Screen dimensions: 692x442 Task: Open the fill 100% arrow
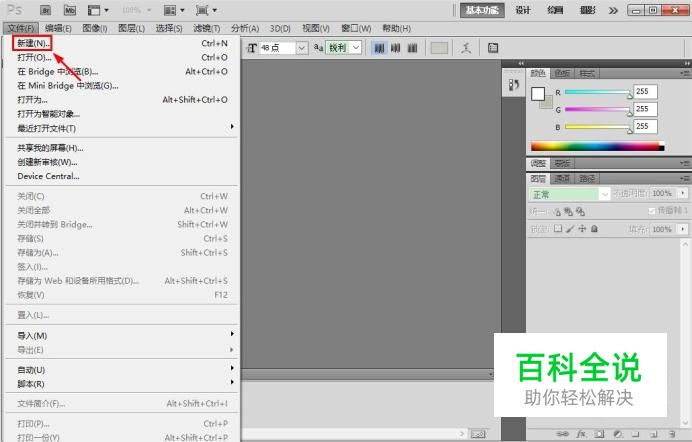[x=683, y=229]
